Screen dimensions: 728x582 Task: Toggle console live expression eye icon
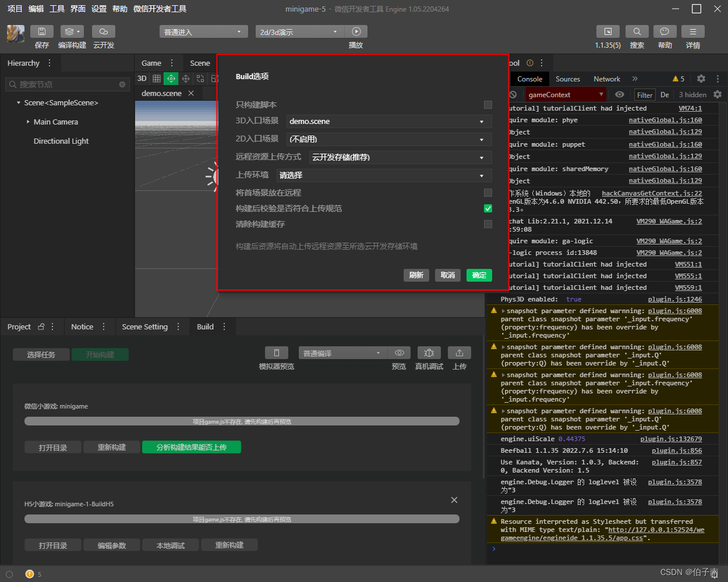tap(620, 94)
